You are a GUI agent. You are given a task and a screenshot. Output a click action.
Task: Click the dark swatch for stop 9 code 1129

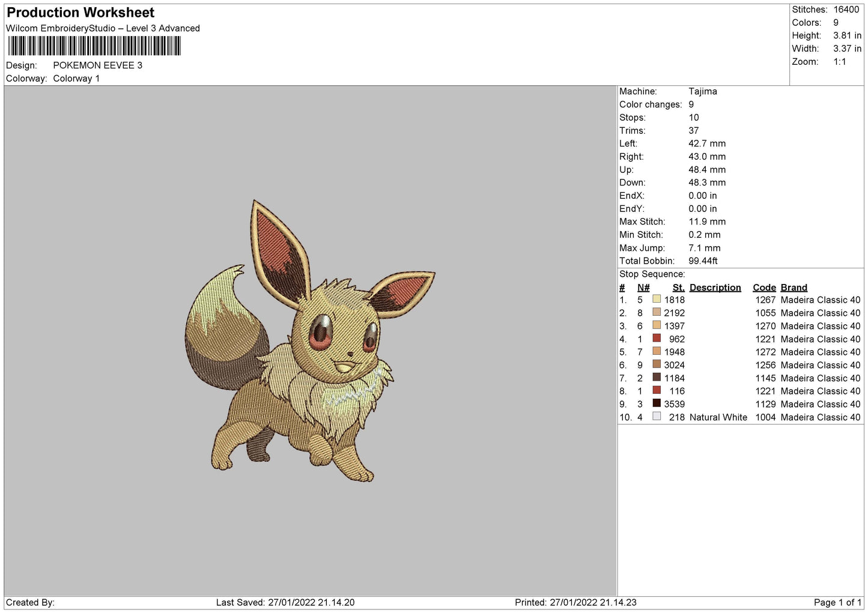pos(657,403)
